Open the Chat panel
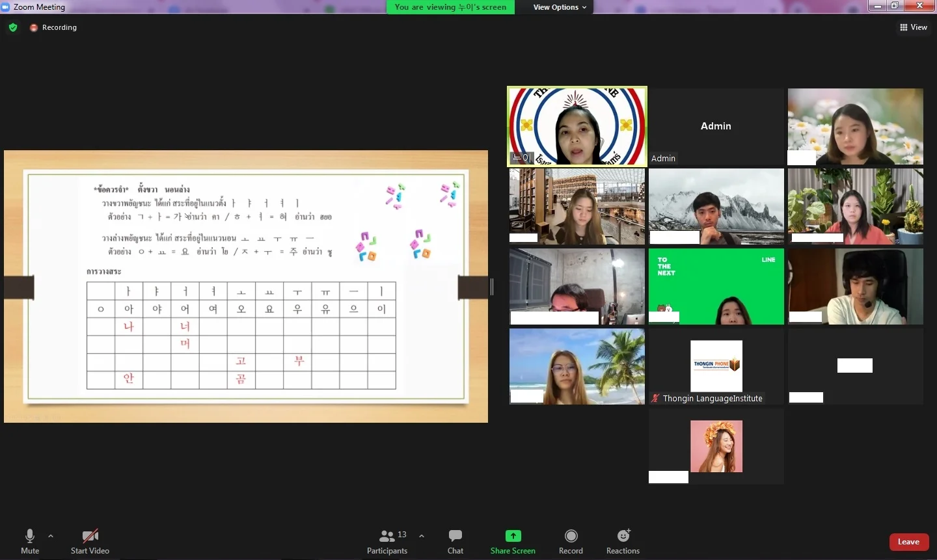This screenshot has width=937, height=560. coord(455,540)
